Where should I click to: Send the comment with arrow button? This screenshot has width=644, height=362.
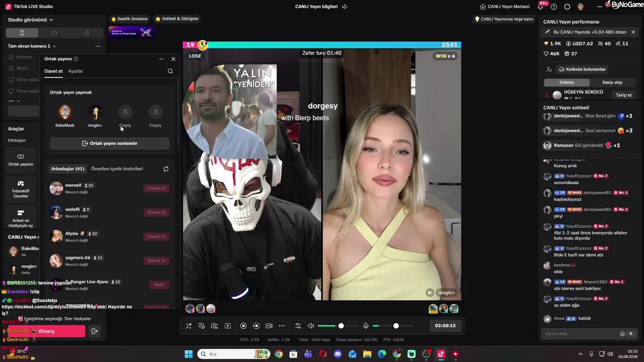630,334
